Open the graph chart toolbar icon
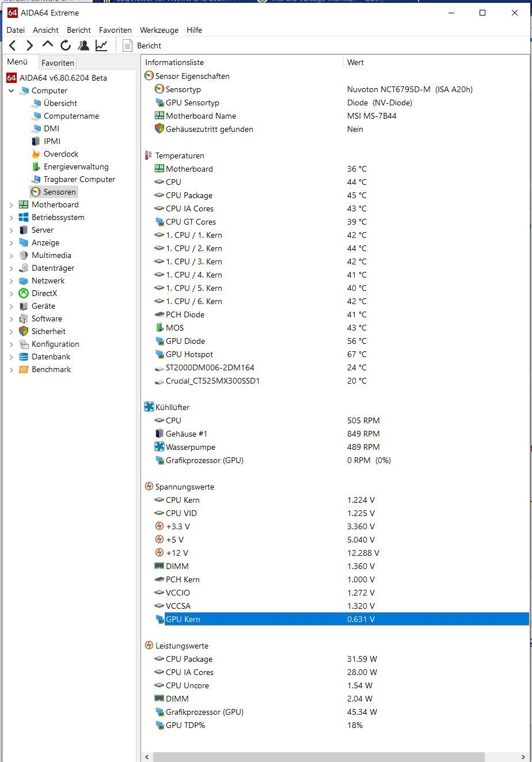Viewport: 532px width, 762px height. (101, 46)
